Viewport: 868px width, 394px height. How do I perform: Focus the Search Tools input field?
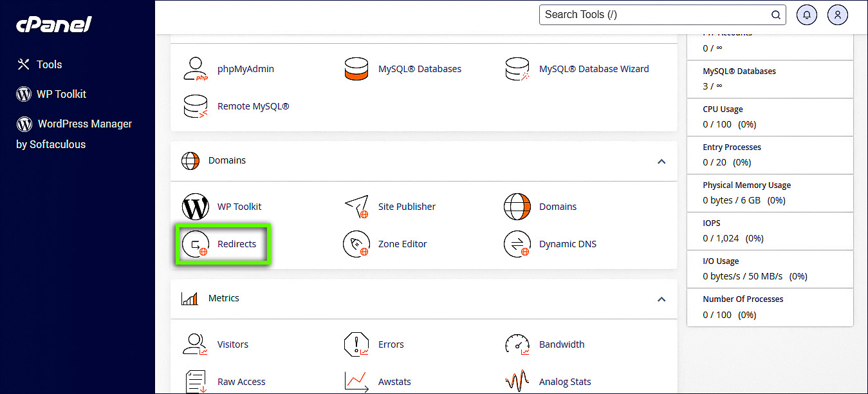pos(653,14)
